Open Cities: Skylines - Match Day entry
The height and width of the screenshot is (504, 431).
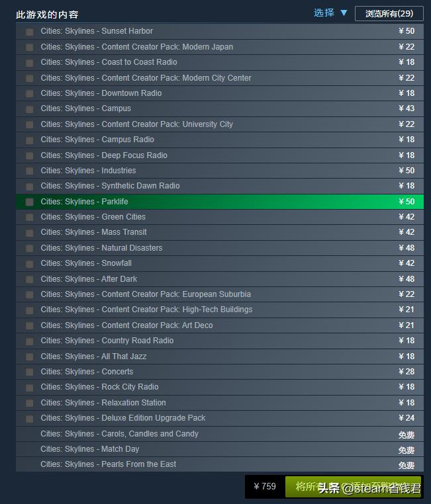(220, 449)
